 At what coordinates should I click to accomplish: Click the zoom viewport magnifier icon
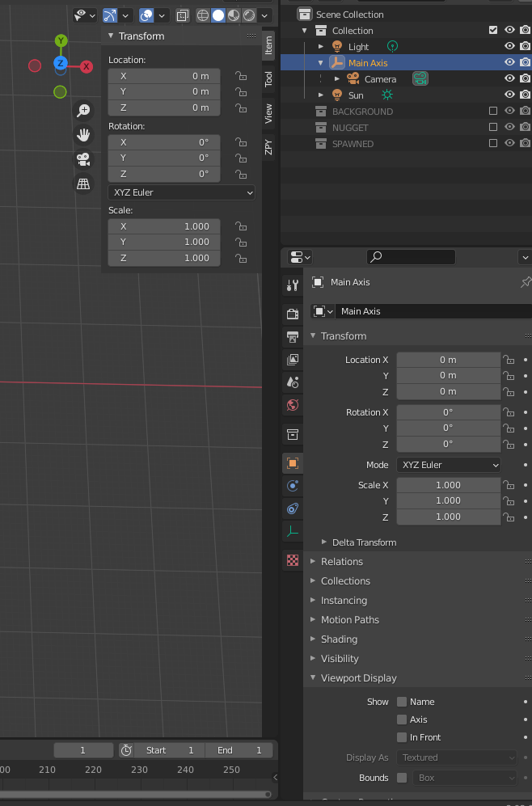coord(83,111)
